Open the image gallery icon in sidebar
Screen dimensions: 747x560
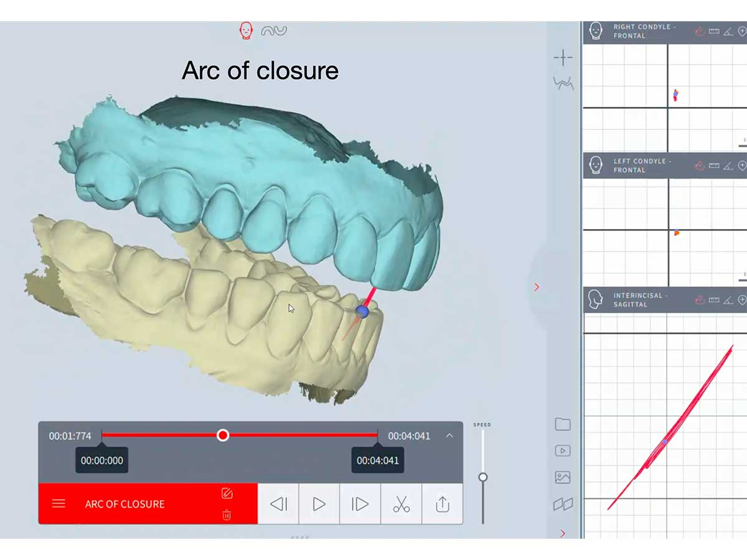click(x=563, y=477)
